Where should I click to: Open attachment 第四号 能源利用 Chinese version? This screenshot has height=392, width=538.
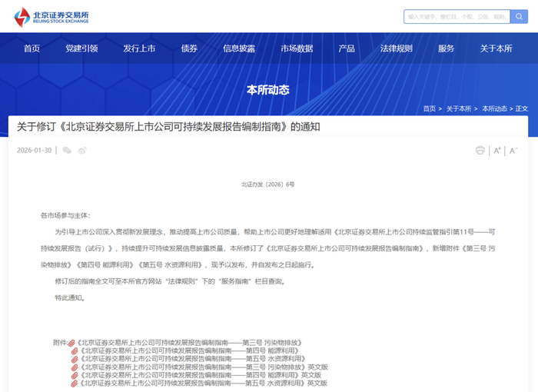click(190, 350)
